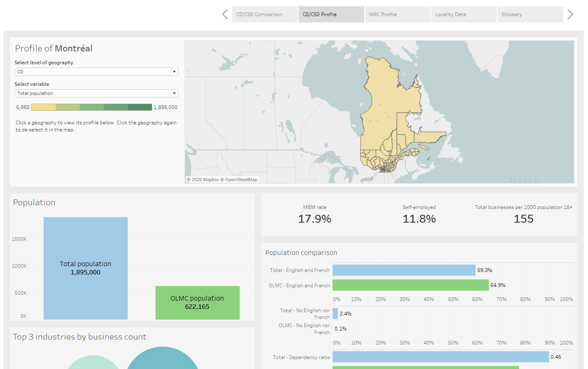The height and width of the screenshot is (369, 588).
Task: Click the dependency ratio value 0.46
Action: click(x=556, y=357)
